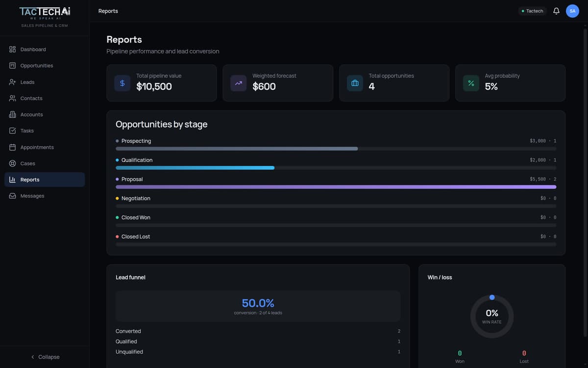Select Accounts menu item
Image resolution: width=588 pixels, height=368 pixels.
click(45, 114)
